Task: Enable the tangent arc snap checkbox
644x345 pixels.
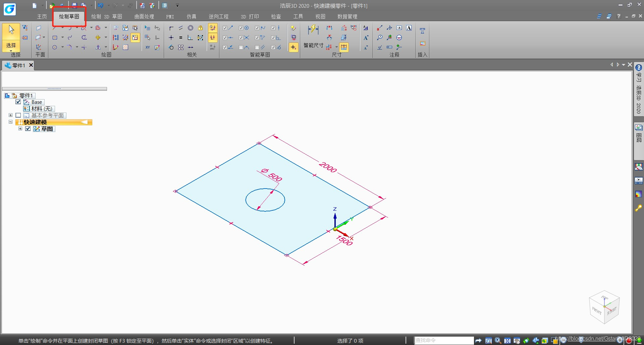Action: point(241,47)
